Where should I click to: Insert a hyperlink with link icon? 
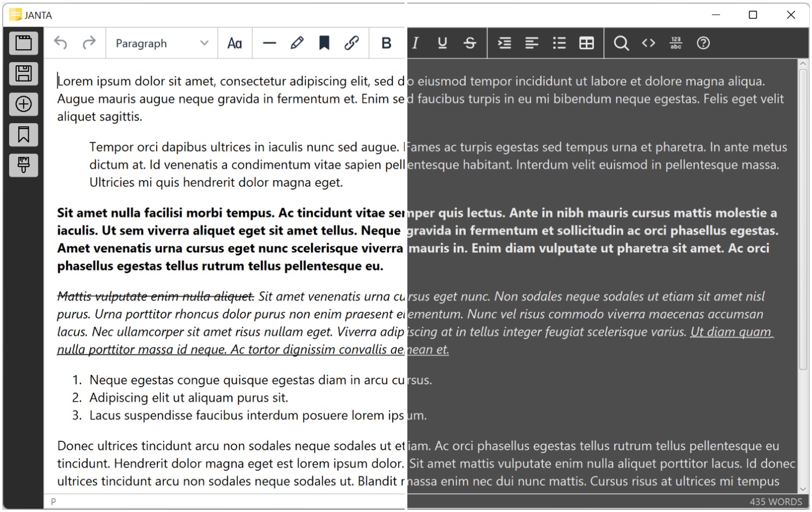(352, 43)
